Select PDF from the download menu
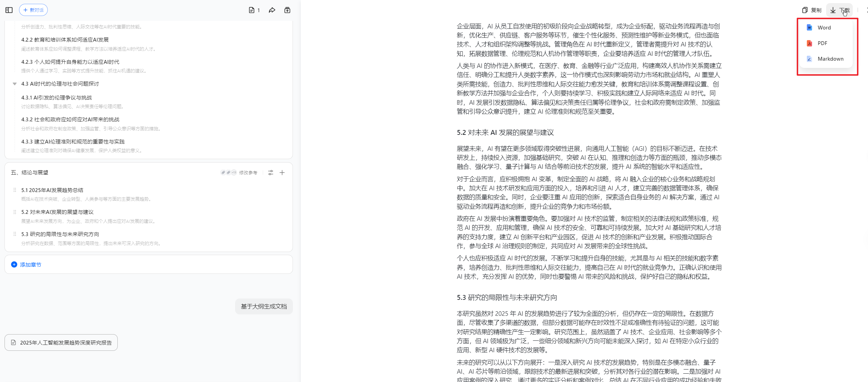Screen dimensions: 868x382 (822, 43)
